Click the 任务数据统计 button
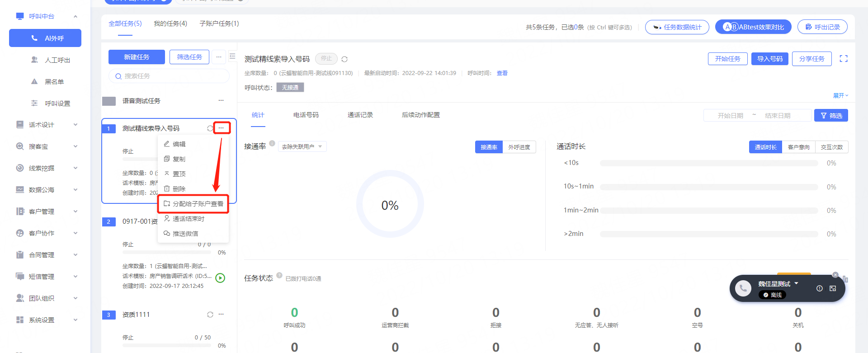Viewport: 868px width, 353px height. coord(677,27)
